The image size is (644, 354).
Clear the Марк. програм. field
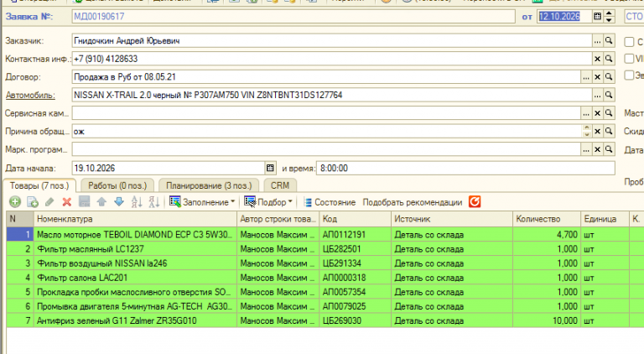coord(597,149)
